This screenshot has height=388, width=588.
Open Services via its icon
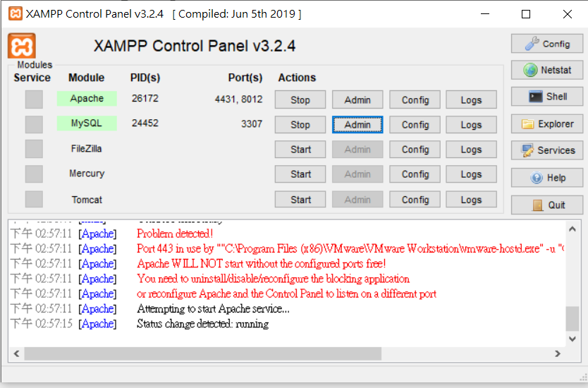(x=546, y=150)
